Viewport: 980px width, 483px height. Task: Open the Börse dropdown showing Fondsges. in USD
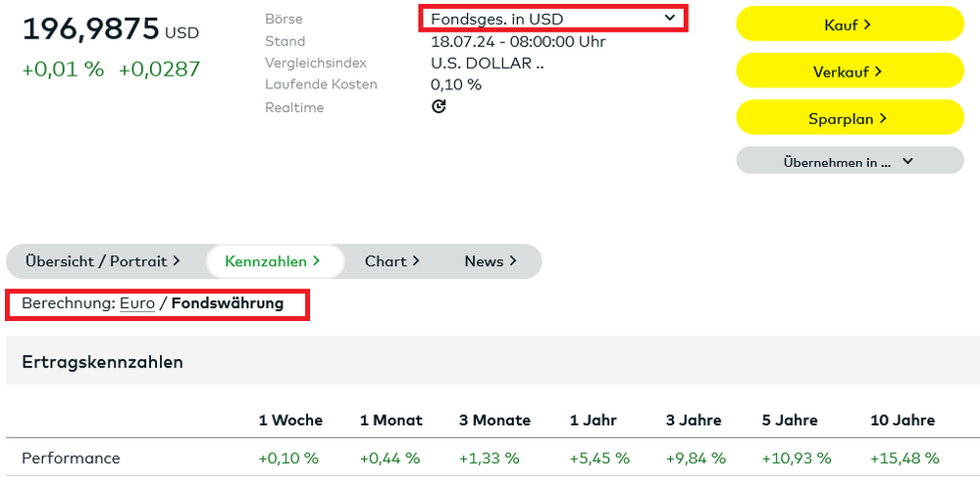click(553, 19)
